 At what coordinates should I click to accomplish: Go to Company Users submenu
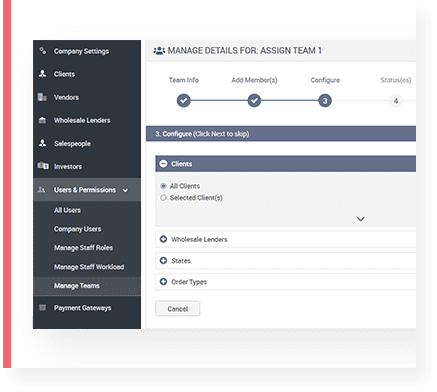coord(77,229)
